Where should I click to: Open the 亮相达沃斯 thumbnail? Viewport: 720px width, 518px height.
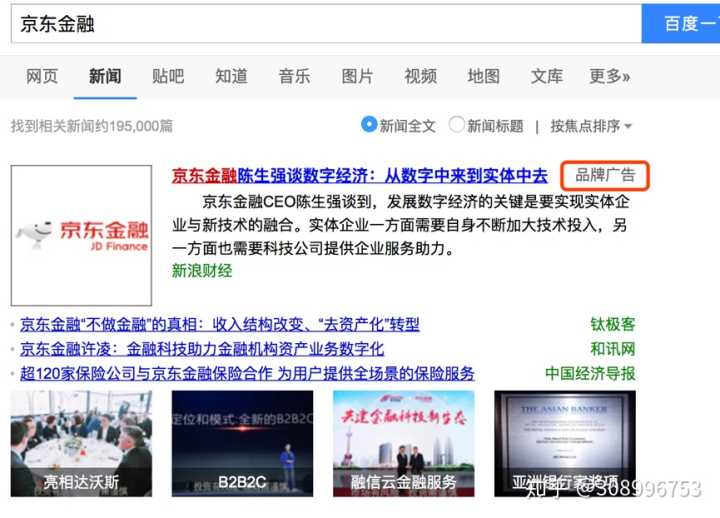81,444
